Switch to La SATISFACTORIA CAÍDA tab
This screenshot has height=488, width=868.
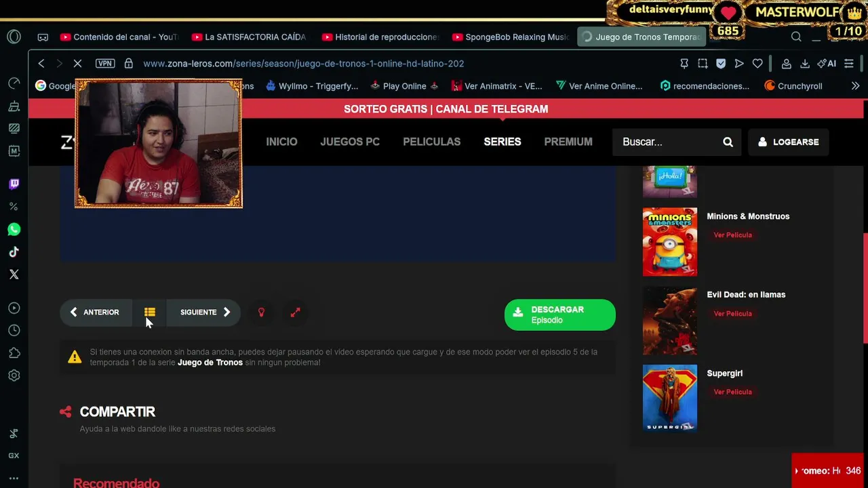[x=250, y=37]
